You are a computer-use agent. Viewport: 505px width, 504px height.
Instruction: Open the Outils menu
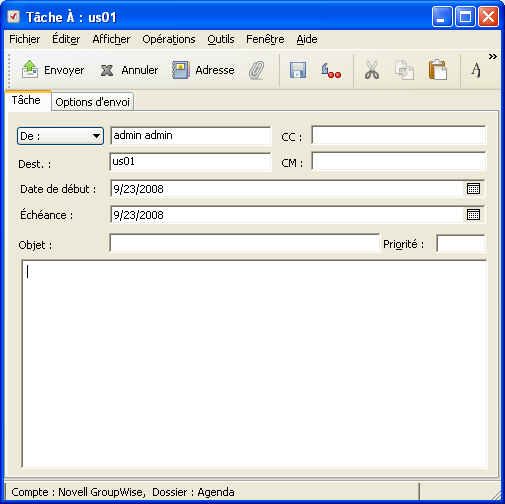221,39
